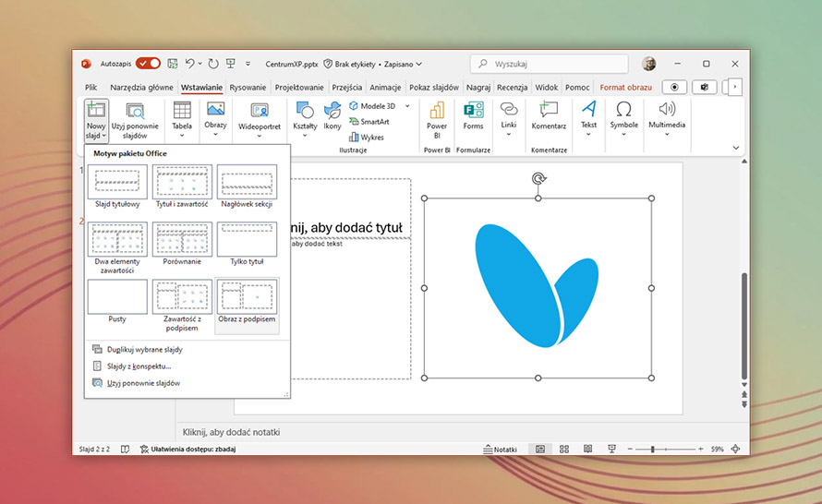This screenshot has width=822, height=504.
Task: Choose the Zawartość z podpisem layout
Action: tap(182, 306)
